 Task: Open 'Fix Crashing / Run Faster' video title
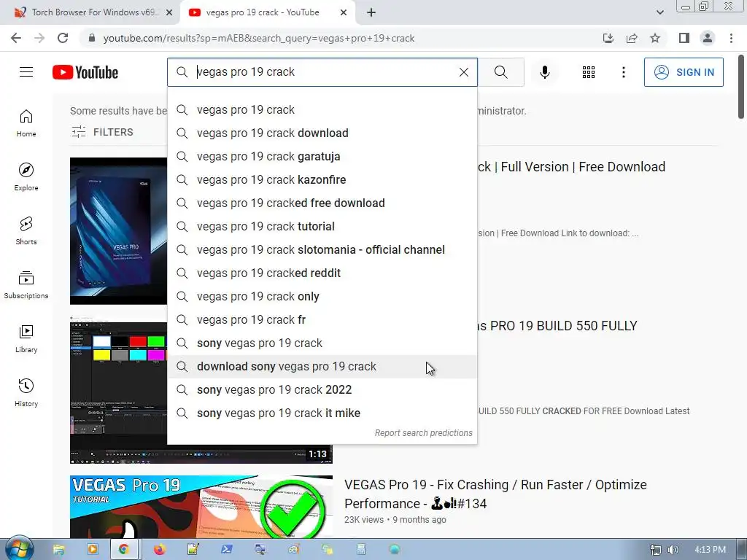point(495,494)
